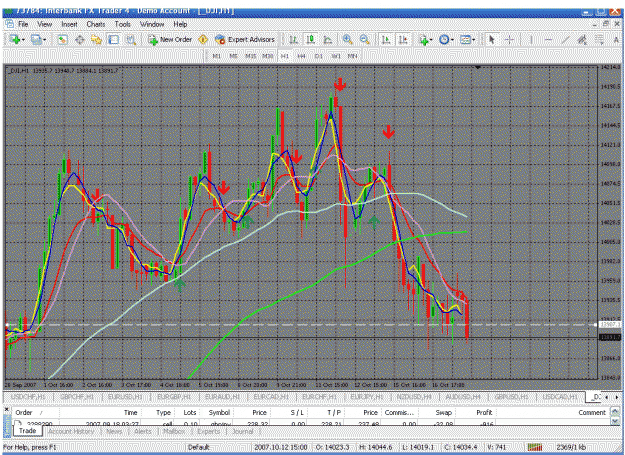Open the Profiles dropdown arrow

(44, 40)
